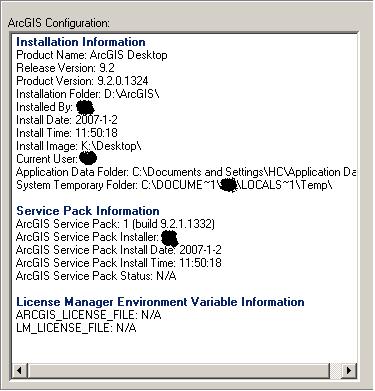Click the horizontal scrollbar left arrow
The width and height of the screenshot is (375, 391).
coord(19,370)
